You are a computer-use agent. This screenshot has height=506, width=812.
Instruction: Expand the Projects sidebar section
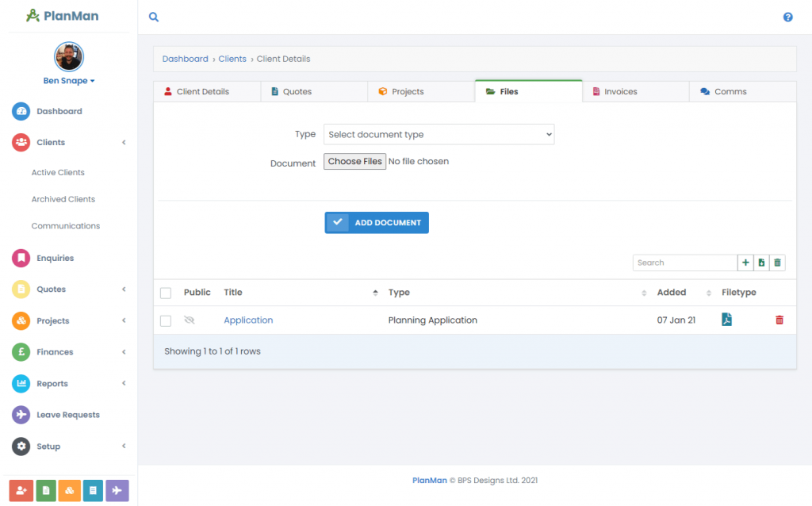pos(69,320)
